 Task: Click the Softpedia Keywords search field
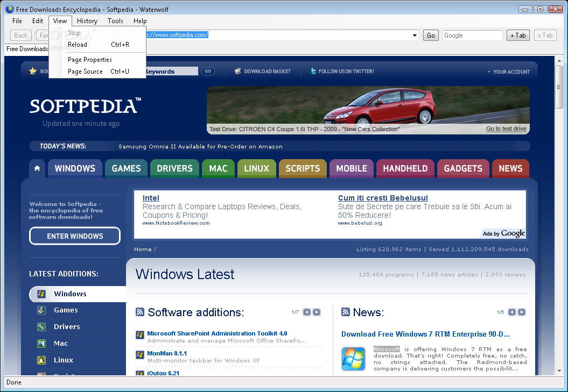(x=172, y=72)
